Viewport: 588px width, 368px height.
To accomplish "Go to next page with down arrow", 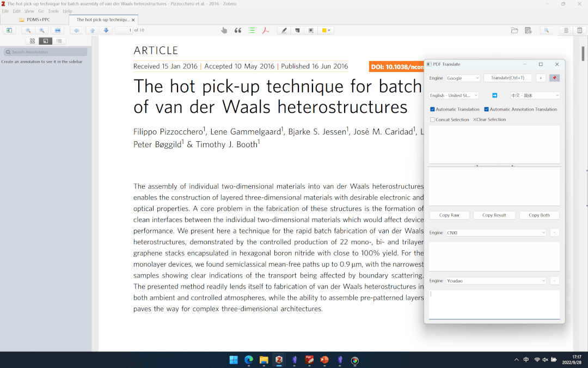I will coord(106,31).
